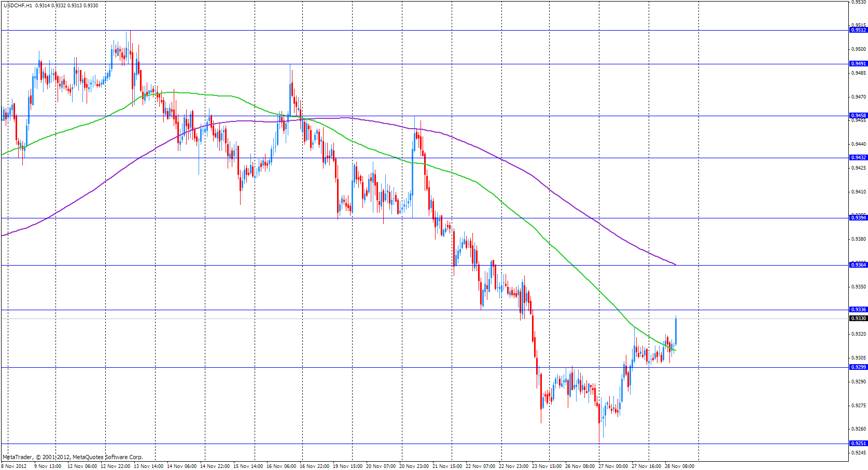Click the 26 Nov 08:00 time label
The height and width of the screenshot is (470, 868).
click(x=580, y=466)
